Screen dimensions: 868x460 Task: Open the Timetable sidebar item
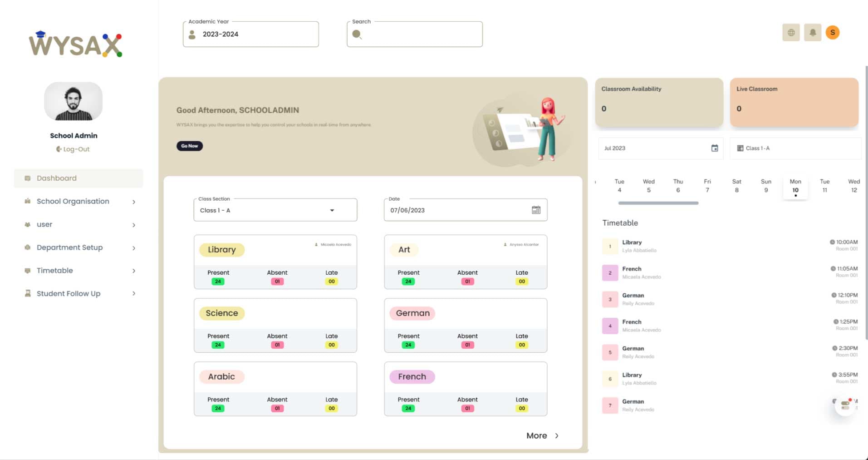pyautogui.click(x=55, y=271)
